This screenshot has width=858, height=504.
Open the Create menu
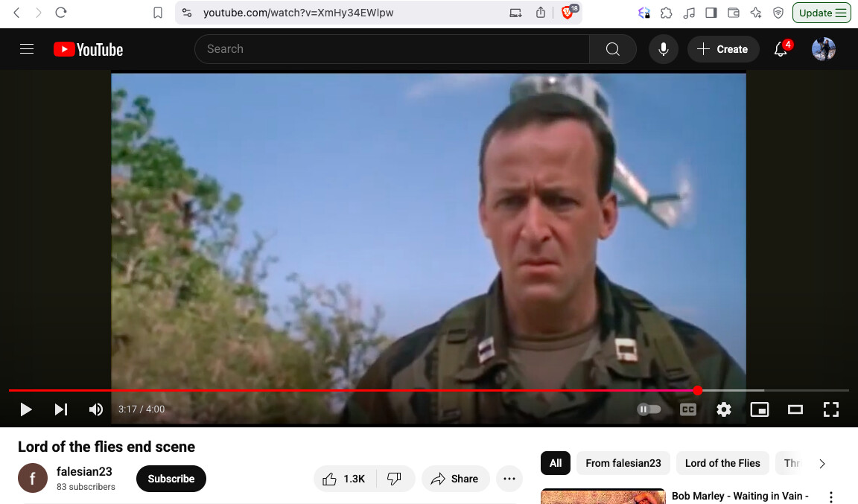(723, 49)
